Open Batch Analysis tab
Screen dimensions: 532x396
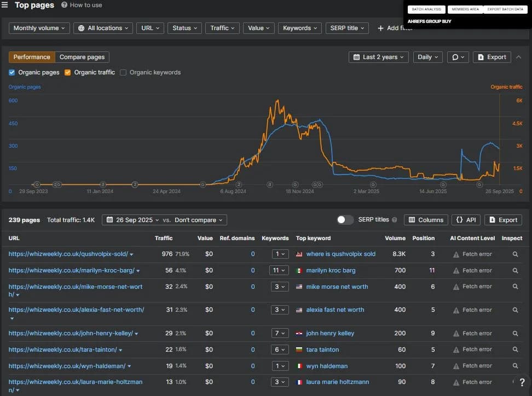click(426, 9)
